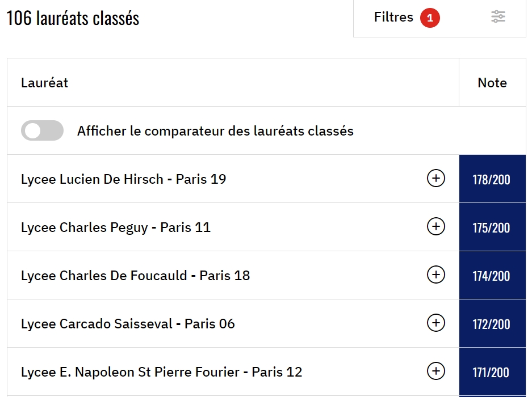Screen dimensions: 532x397
Task: Sort by the Note column header
Action: click(492, 83)
